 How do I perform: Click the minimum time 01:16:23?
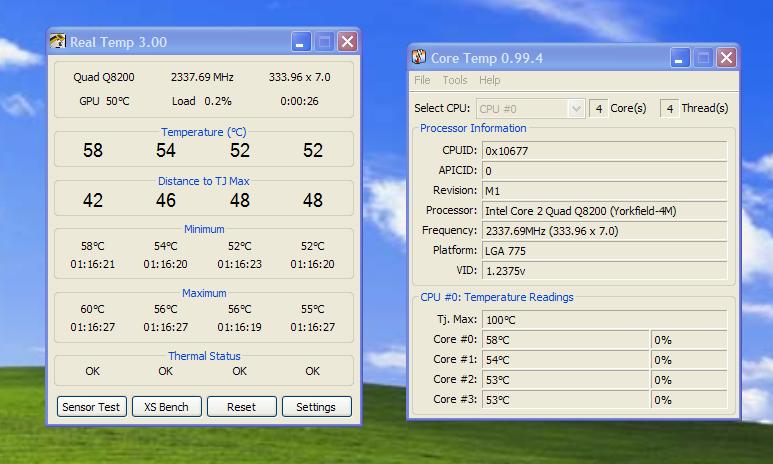point(240,264)
